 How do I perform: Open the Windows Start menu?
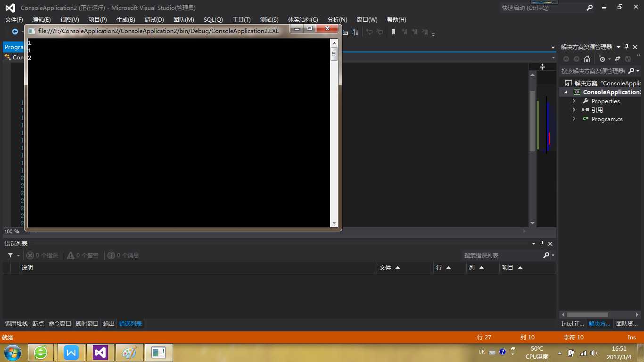tap(12, 353)
